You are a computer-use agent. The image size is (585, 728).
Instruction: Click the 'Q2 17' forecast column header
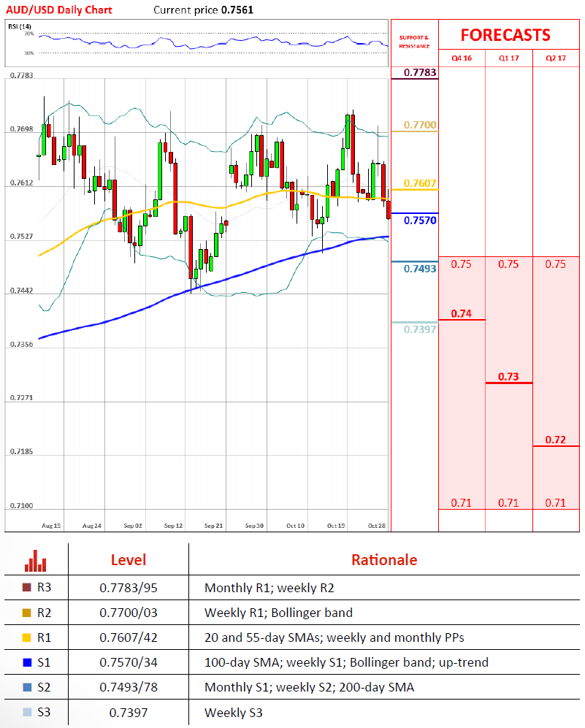(x=556, y=58)
